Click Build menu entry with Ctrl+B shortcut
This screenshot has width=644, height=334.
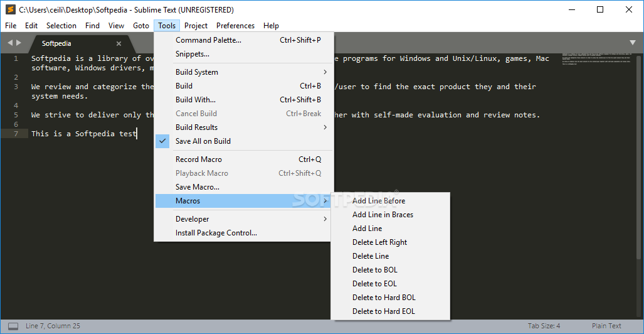244,86
